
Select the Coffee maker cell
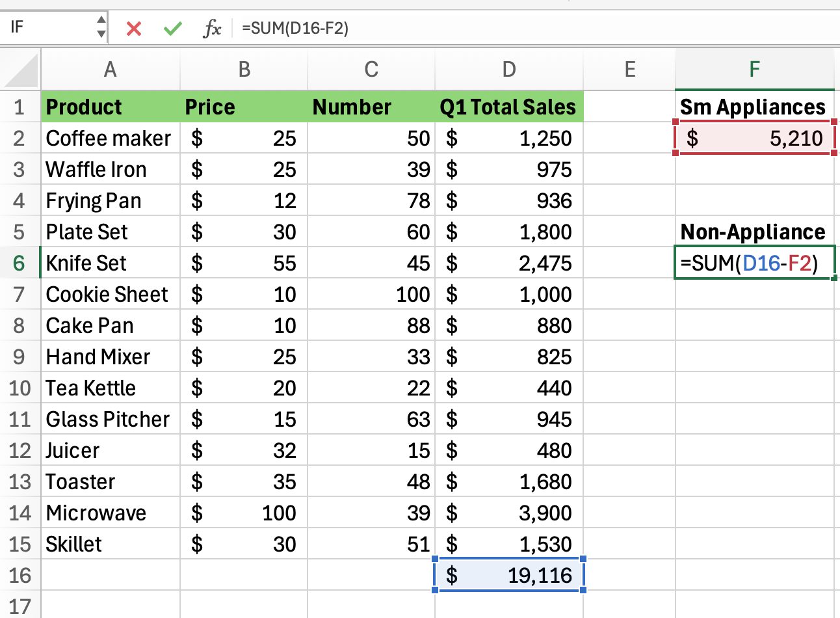[111, 138]
